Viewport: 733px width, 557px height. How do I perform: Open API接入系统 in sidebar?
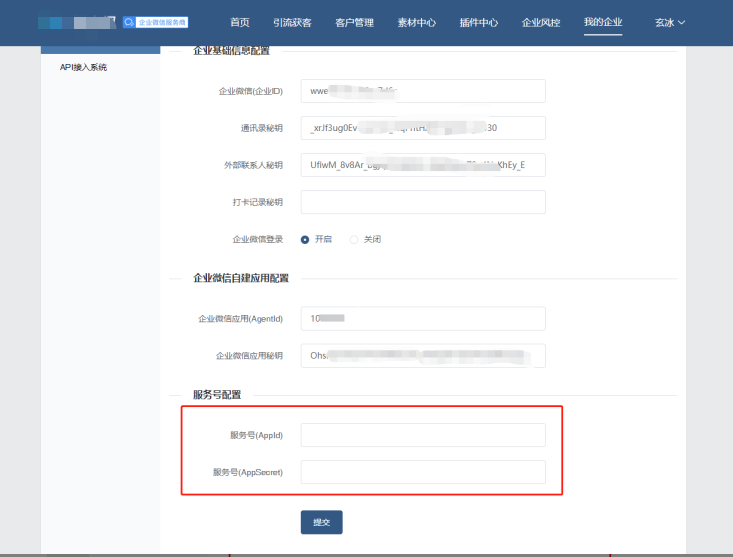click(x=83, y=67)
